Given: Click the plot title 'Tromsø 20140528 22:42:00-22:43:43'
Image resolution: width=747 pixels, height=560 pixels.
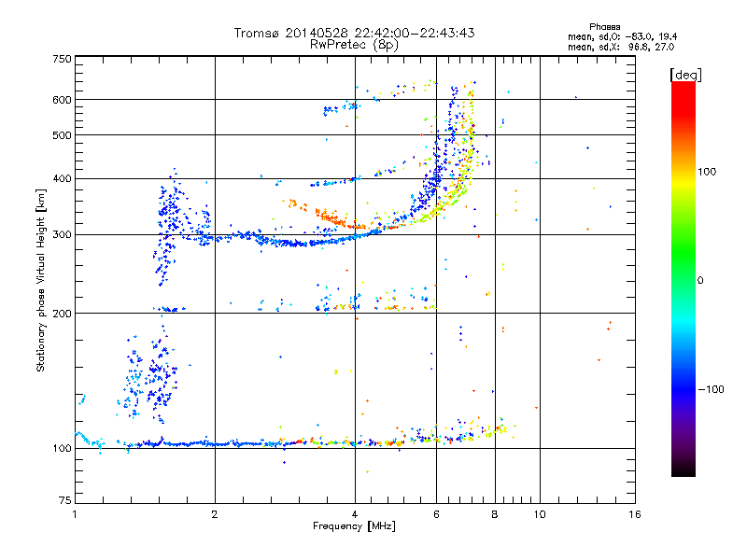Looking at the screenshot, I should (354, 33).
